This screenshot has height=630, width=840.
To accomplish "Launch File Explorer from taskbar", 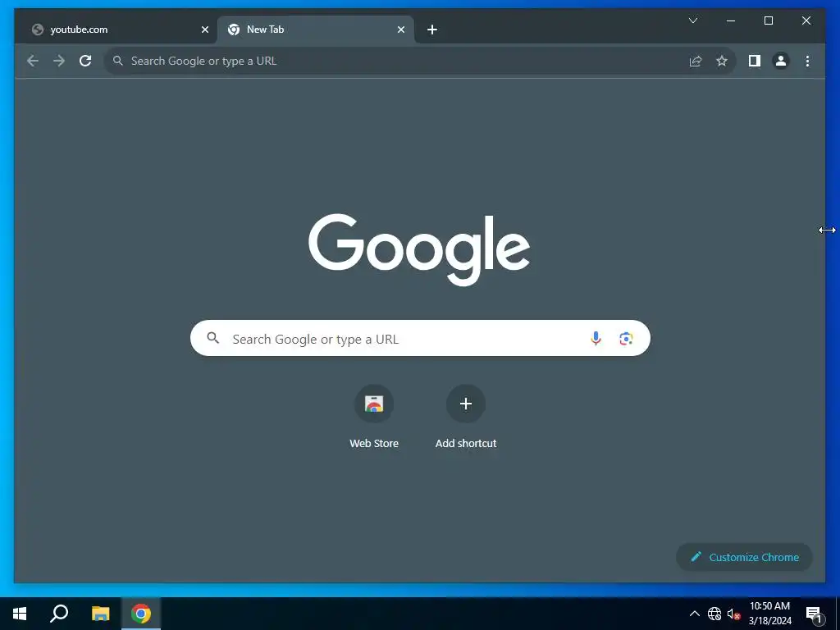I will 100,614.
